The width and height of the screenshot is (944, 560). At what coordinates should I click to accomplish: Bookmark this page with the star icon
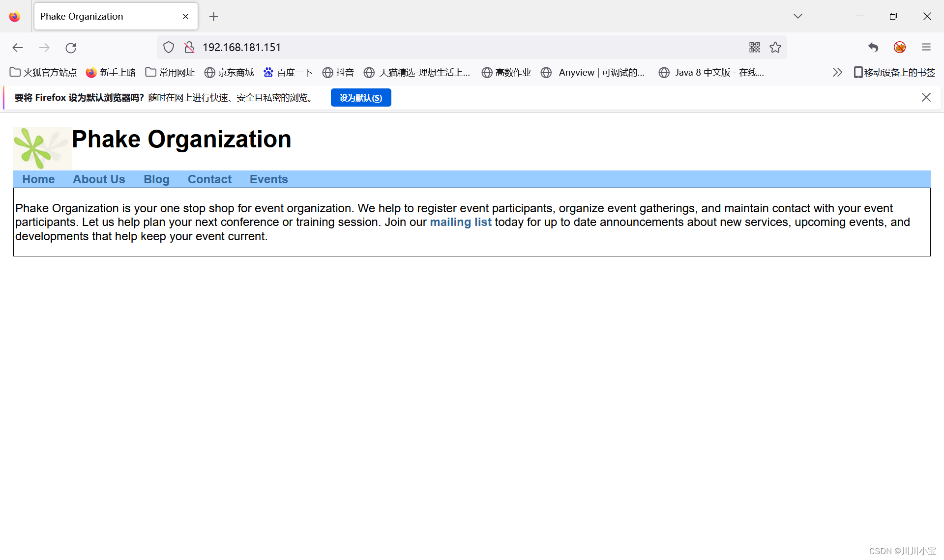coord(775,47)
